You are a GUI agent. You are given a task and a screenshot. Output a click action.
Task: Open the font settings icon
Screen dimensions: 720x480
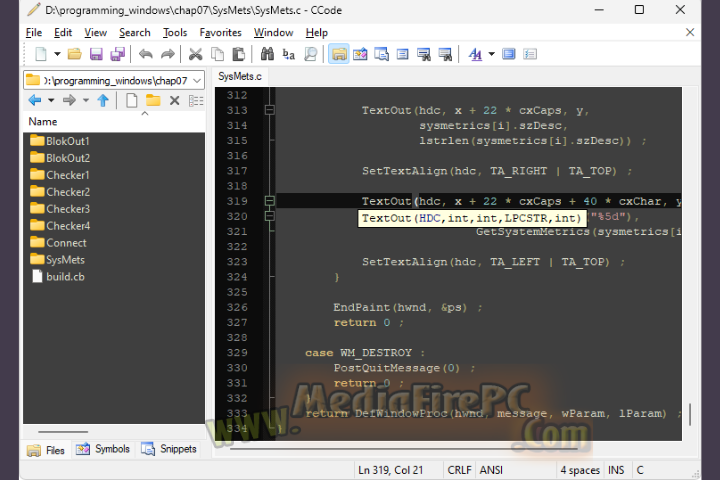tap(475, 54)
